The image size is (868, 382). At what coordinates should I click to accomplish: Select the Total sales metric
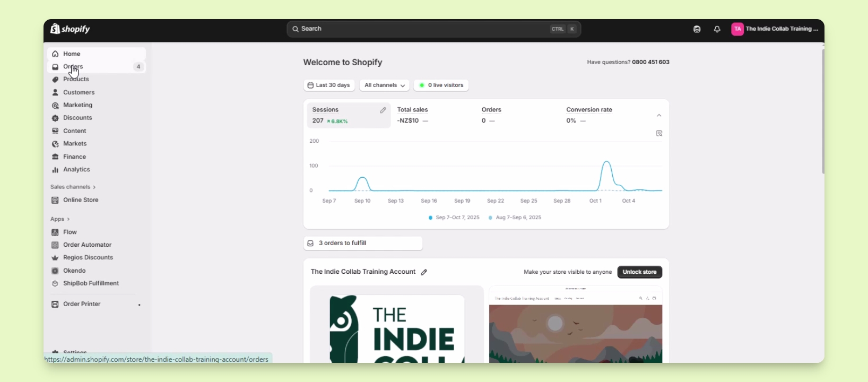click(434, 115)
